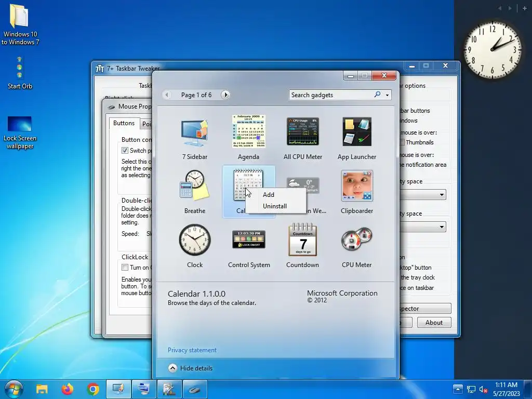Go to next gadget page
This screenshot has width=532, height=399.
(225, 95)
